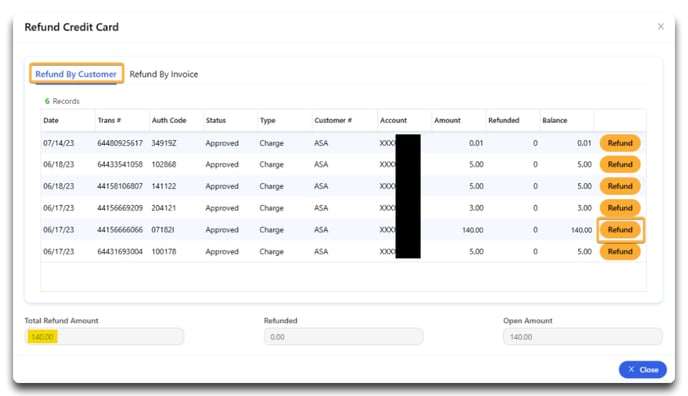Click the Status column header
This screenshot has height=396, width=688.
click(216, 120)
